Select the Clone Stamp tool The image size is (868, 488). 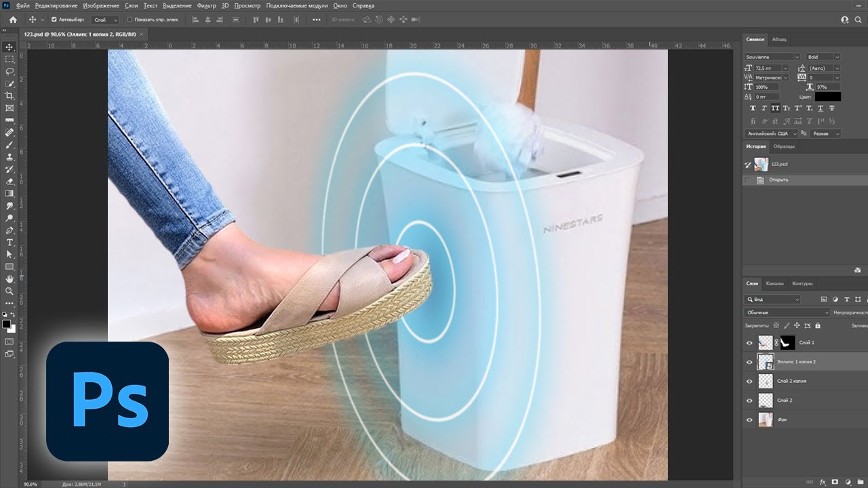pyautogui.click(x=9, y=157)
